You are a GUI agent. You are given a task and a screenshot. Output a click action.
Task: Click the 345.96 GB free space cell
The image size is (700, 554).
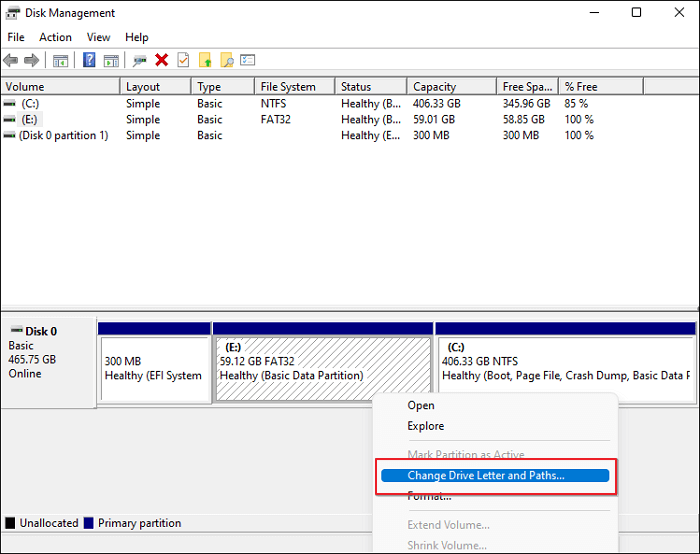(x=527, y=104)
